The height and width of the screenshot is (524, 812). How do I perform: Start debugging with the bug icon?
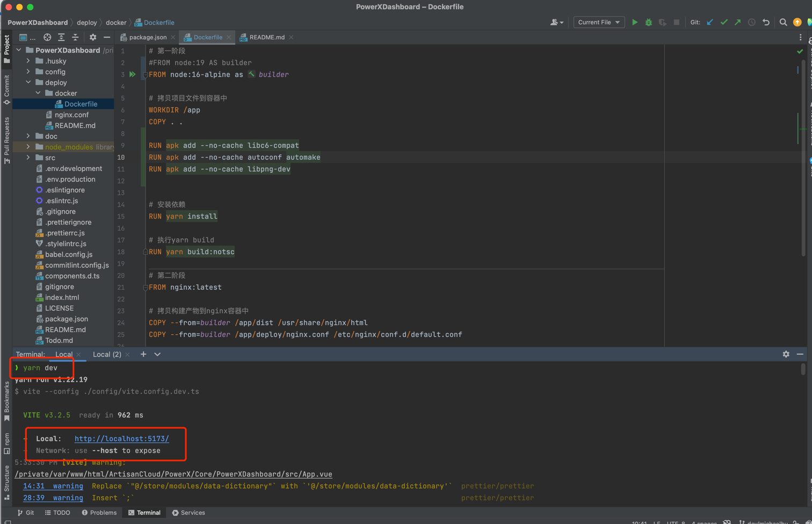tap(649, 23)
